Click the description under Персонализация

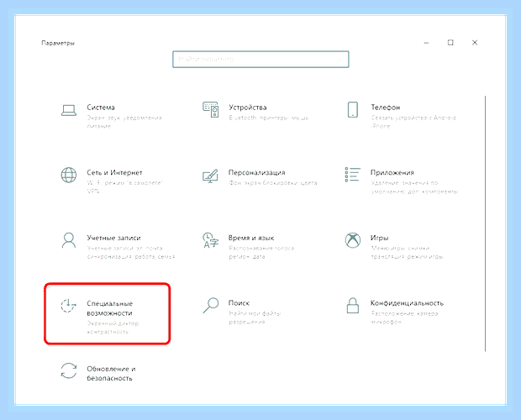click(273, 183)
